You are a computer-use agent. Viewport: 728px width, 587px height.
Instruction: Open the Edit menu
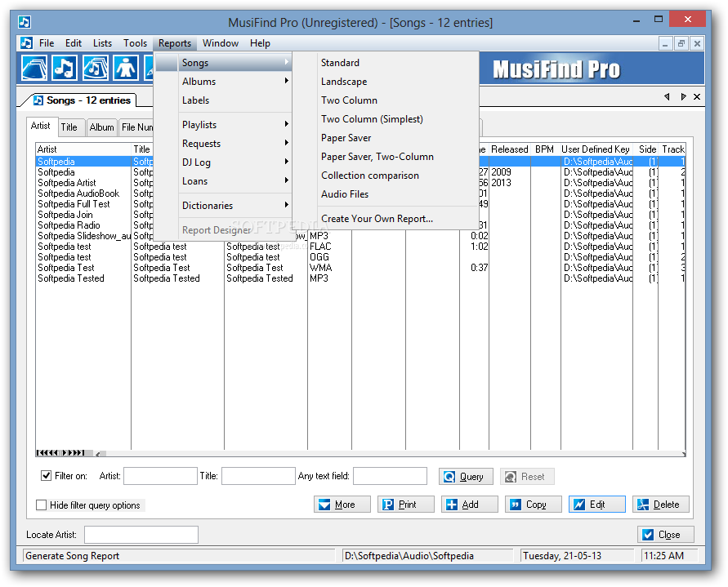pyautogui.click(x=74, y=43)
